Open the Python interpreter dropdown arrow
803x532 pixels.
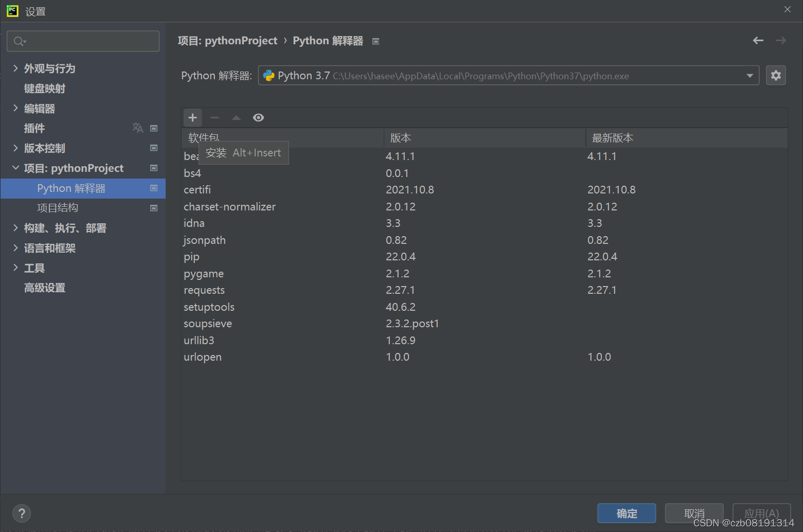[750, 76]
